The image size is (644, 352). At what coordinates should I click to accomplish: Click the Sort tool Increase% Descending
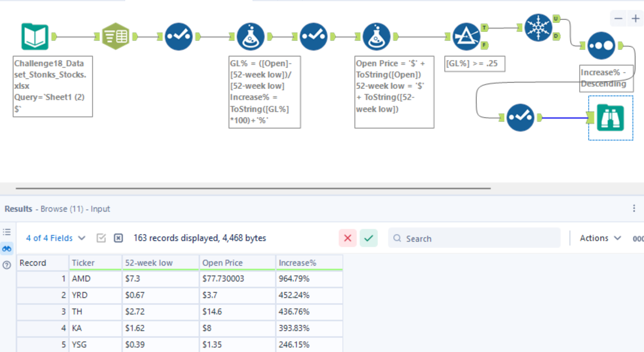(x=601, y=45)
